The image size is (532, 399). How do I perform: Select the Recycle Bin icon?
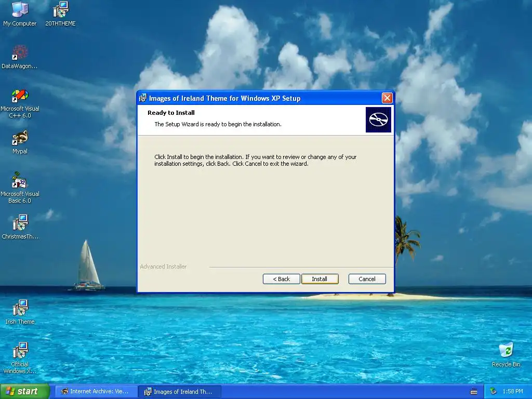pyautogui.click(x=506, y=355)
